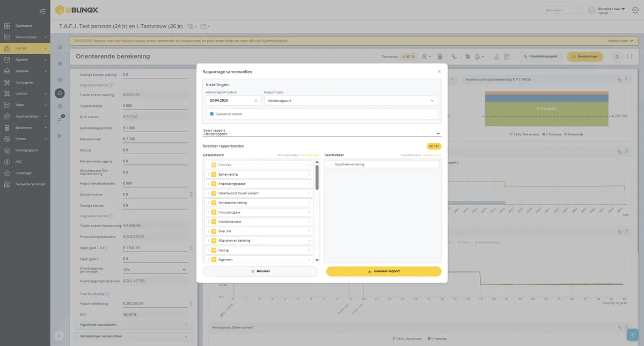This screenshot has width=644, height=346.
Task: Open Instellingen in the sidebar
Action: point(25,173)
